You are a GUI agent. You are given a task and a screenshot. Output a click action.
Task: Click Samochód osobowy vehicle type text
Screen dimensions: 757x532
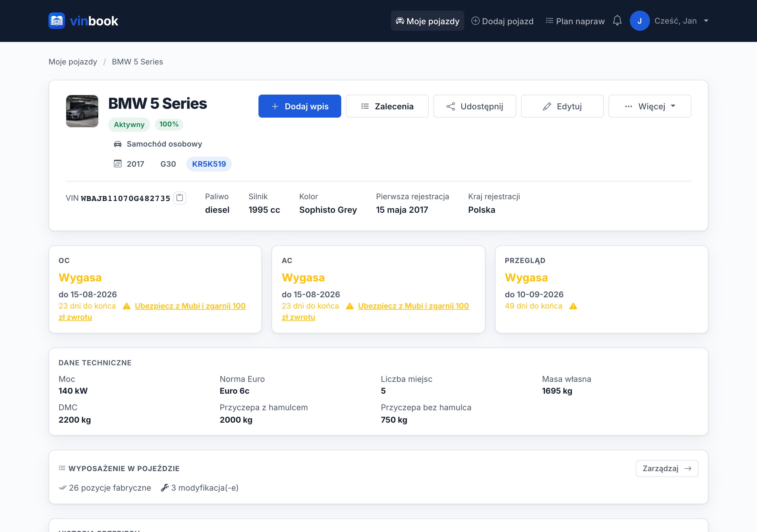click(x=164, y=144)
